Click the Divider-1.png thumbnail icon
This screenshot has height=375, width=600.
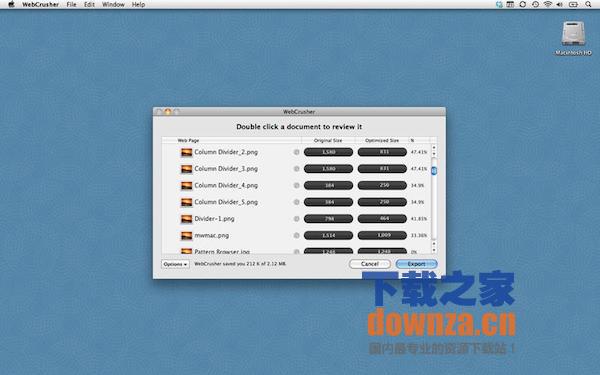[x=186, y=219]
